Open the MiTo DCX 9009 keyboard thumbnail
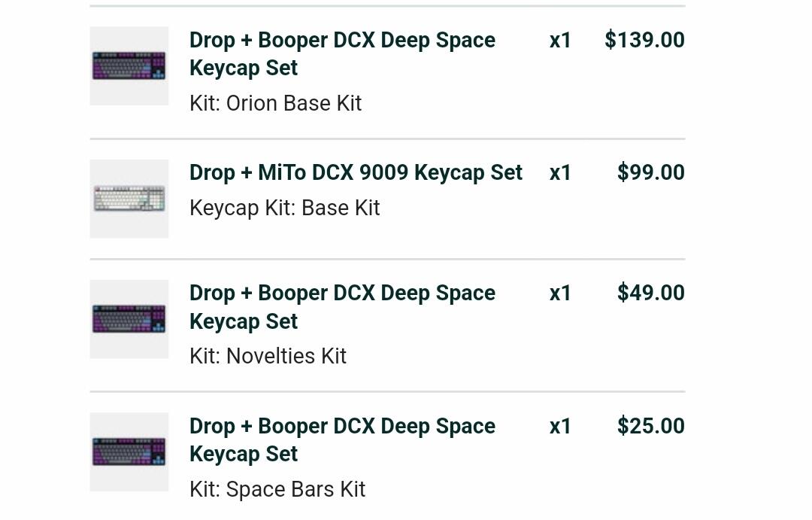The height and width of the screenshot is (520, 812). 129,199
